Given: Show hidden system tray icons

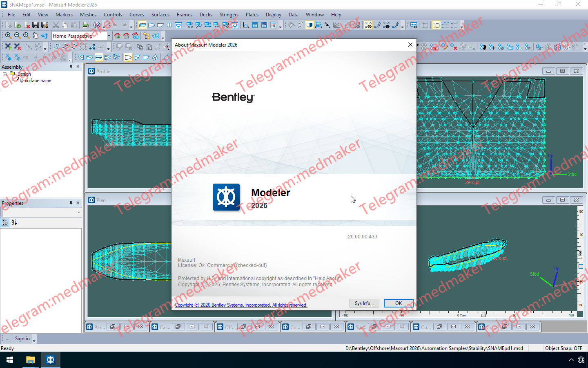Looking at the screenshot, I should (x=571, y=360).
